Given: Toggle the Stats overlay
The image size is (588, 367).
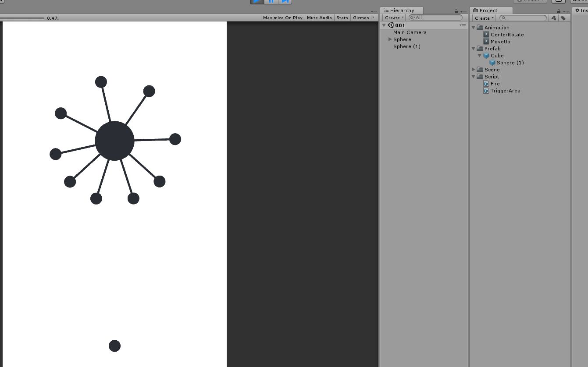Looking at the screenshot, I should (342, 18).
